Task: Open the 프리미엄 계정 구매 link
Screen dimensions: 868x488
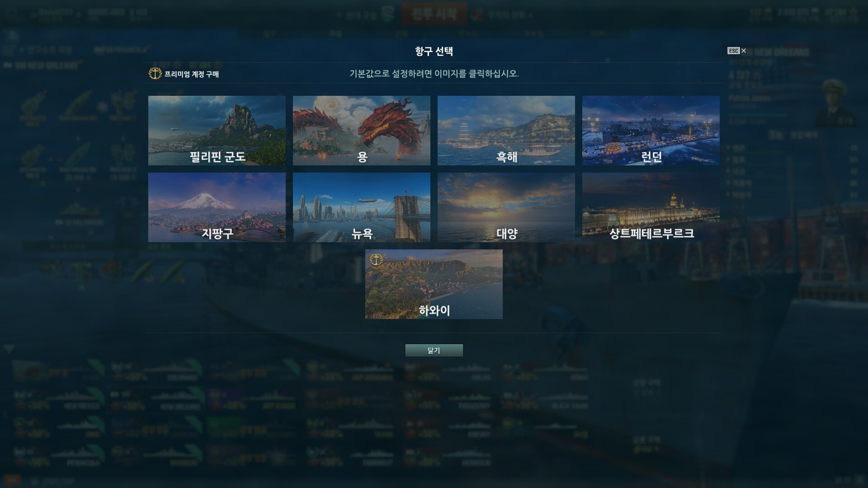Action: point(191,74)
